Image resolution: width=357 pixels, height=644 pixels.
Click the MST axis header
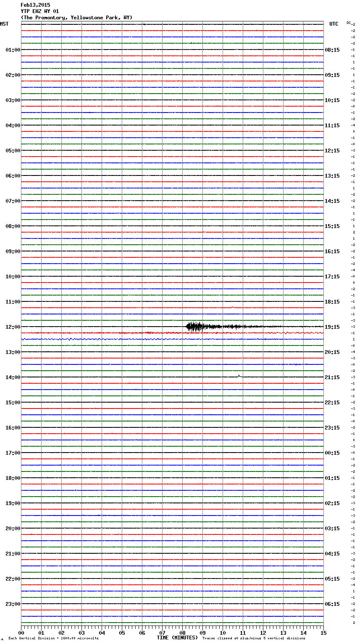(x=4, y=24)
